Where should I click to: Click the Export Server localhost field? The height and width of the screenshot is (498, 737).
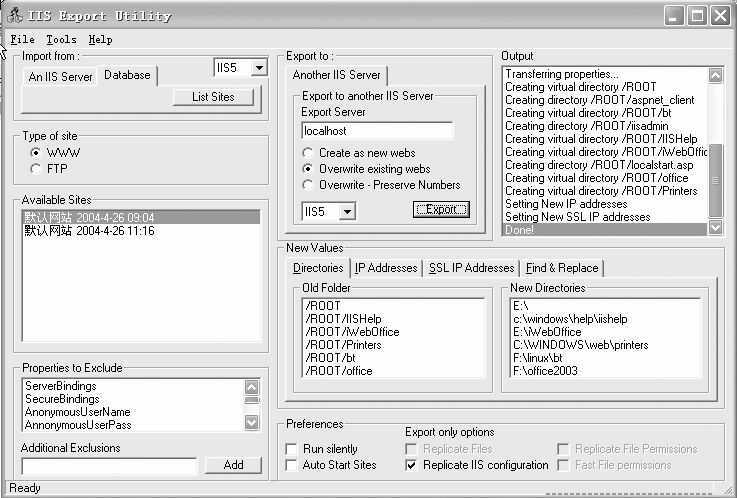377,131
